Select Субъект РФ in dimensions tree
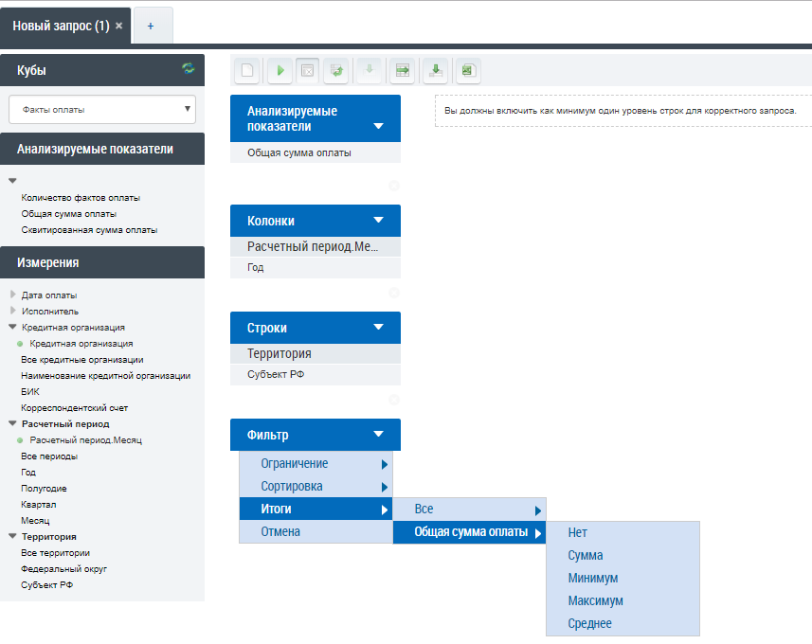This screenshot has height=644, width=812. pos(47,585)
